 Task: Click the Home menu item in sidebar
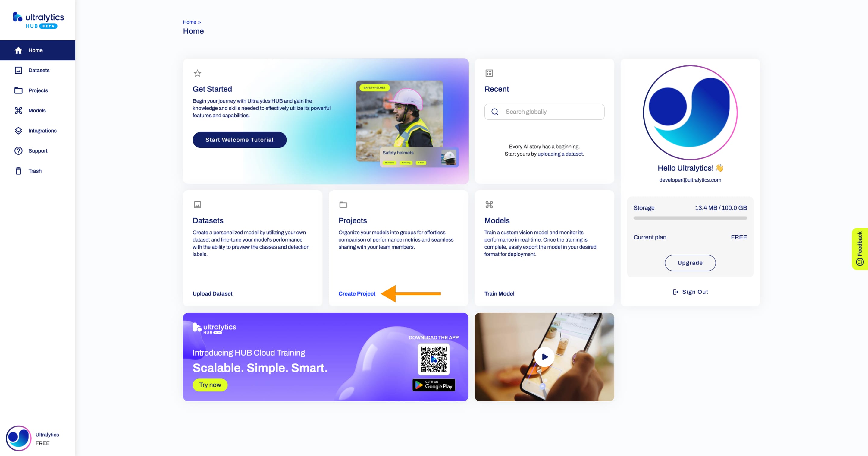tap(36, 50)
